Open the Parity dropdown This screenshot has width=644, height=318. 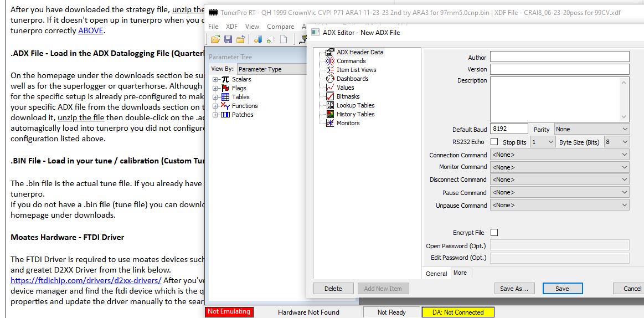coord(591,129)
